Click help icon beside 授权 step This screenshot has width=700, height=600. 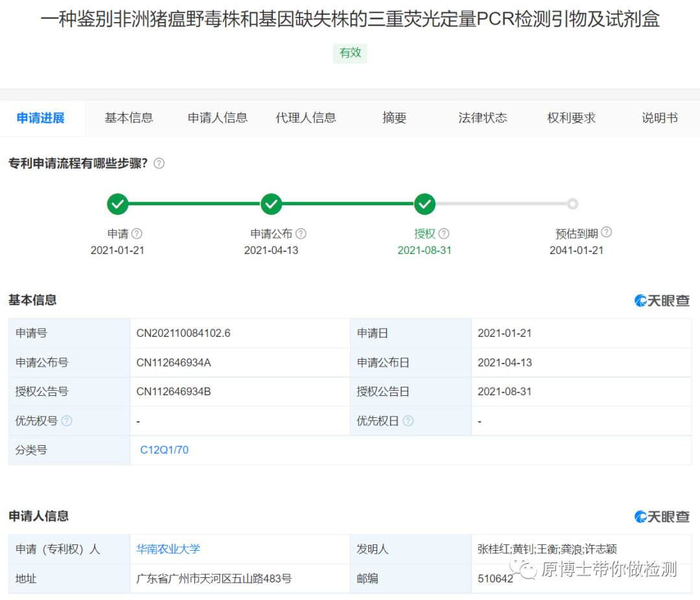pos(444,234)
